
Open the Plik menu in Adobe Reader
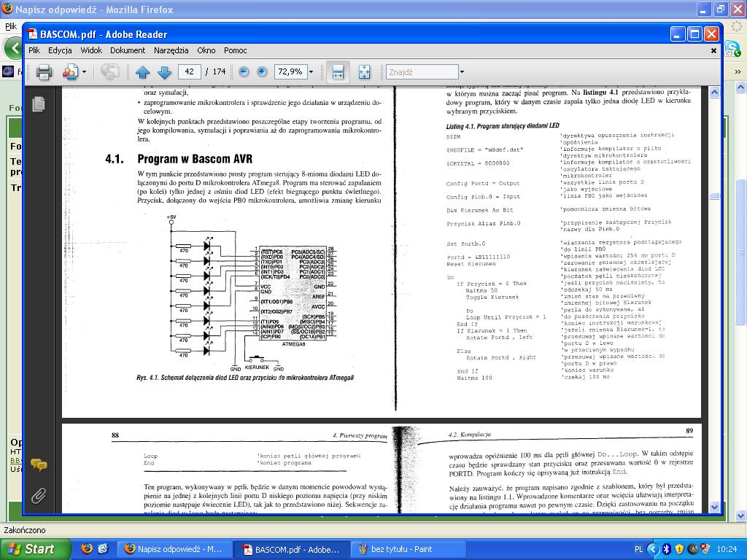pos(34,50)
